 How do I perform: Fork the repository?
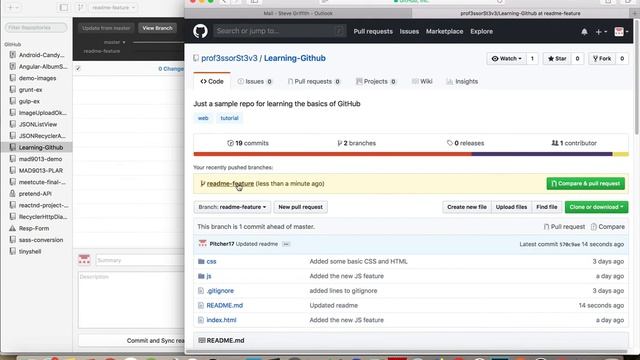[602, 59]
